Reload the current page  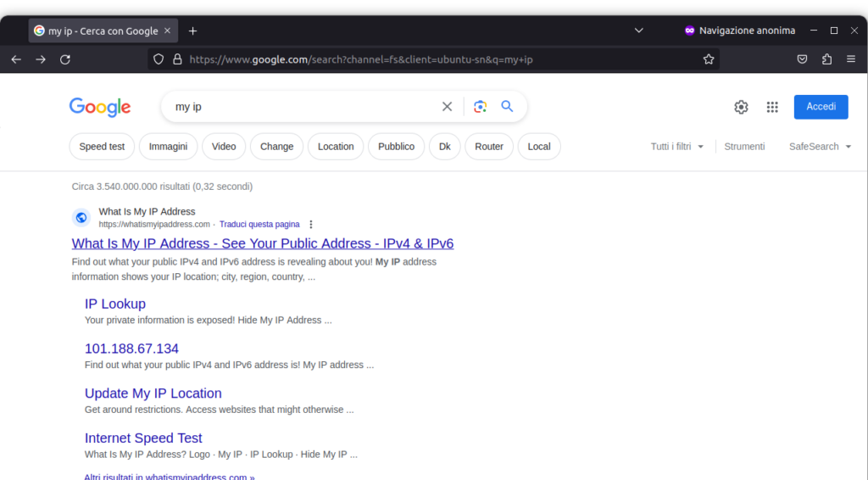(x=64, y=59)
